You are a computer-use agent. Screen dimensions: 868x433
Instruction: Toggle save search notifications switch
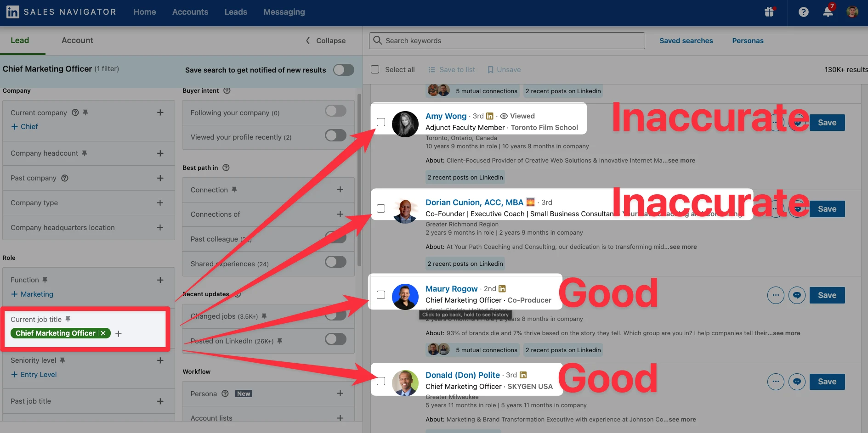[344, 70]
